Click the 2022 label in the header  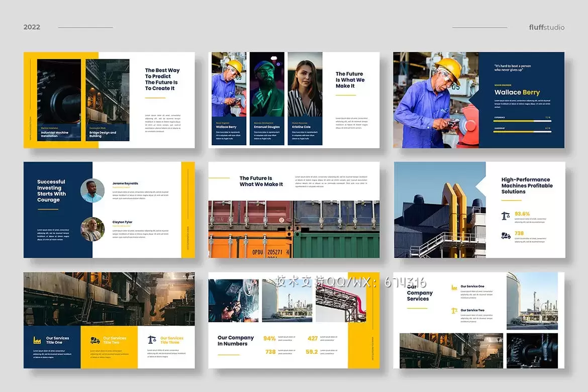[x=32, y=27]
